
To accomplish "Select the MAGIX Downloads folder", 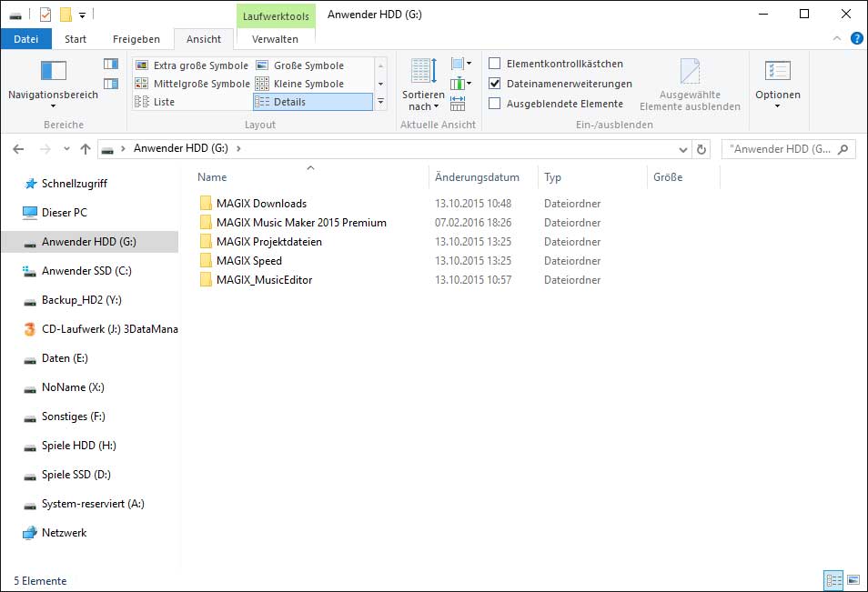I will tap(261, 204).
